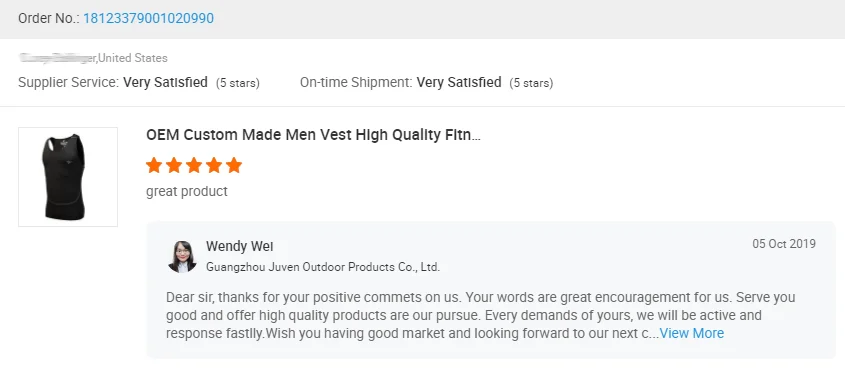Click the blurred reviewer name
Viewport: 845px width, 375px height.
[x=57, y=58]
